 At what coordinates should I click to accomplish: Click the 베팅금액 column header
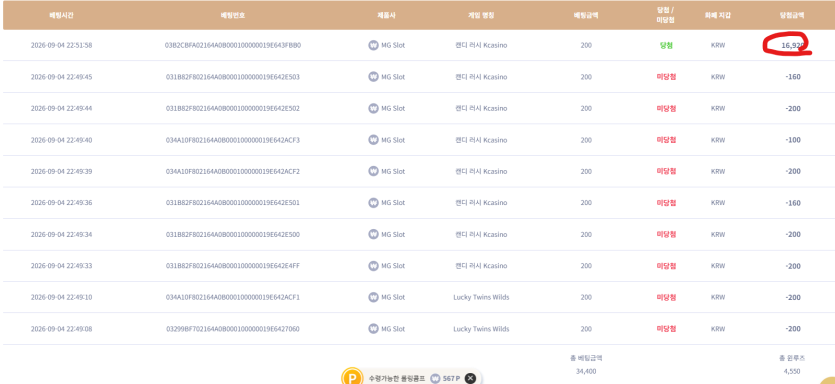tap(586, 15)
